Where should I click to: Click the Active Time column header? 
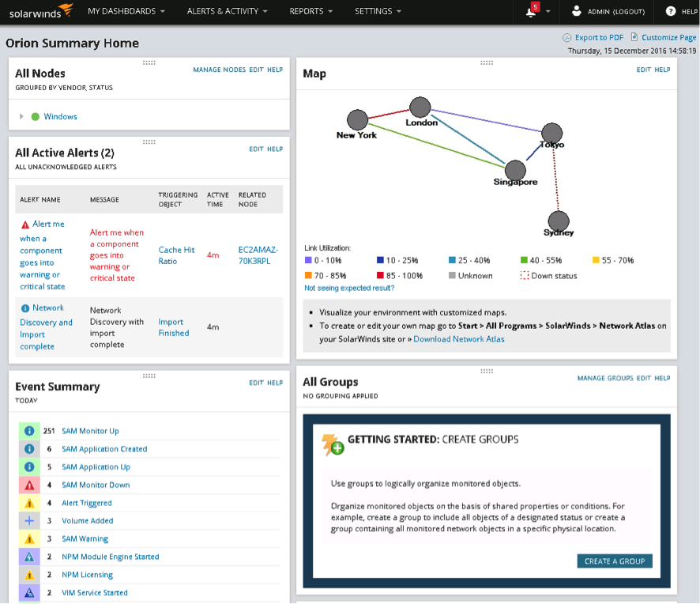pyautogui.click(x=218, y=200)
